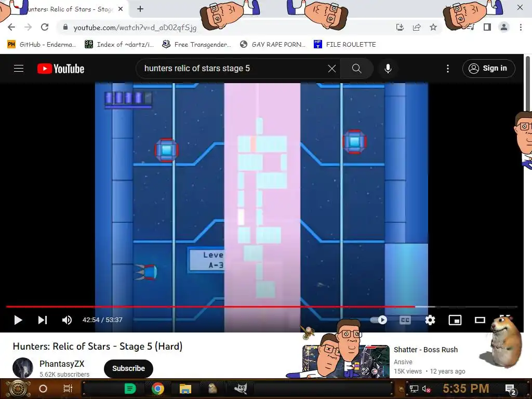This screenshot has width=532, height=399.
Task: Open Task View on the taskbar
Action: click(68, 389)
